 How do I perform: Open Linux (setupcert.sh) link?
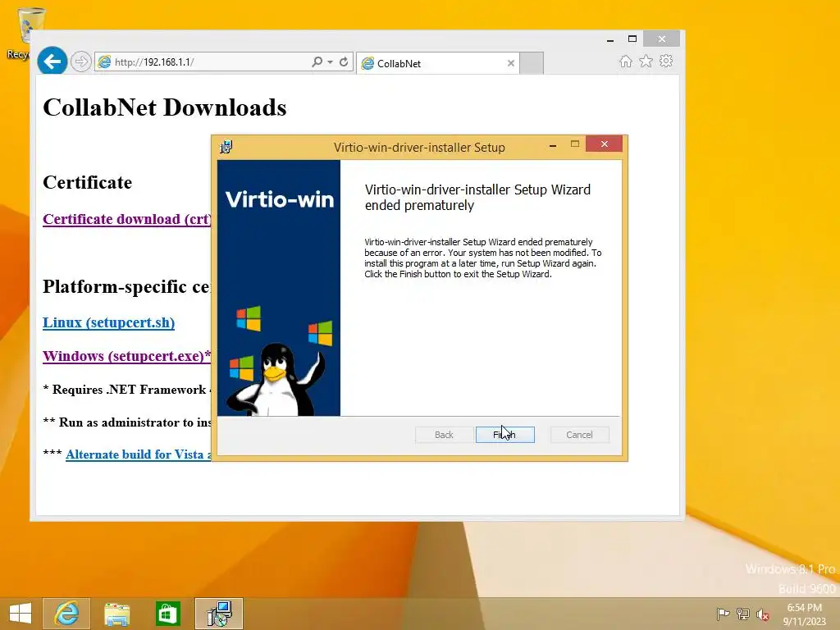(x=109, y=322)
